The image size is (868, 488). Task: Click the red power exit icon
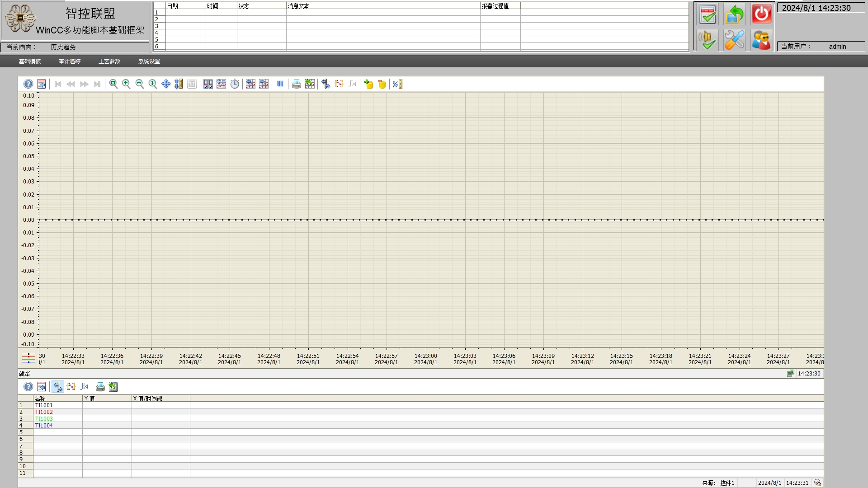(761, 14)
